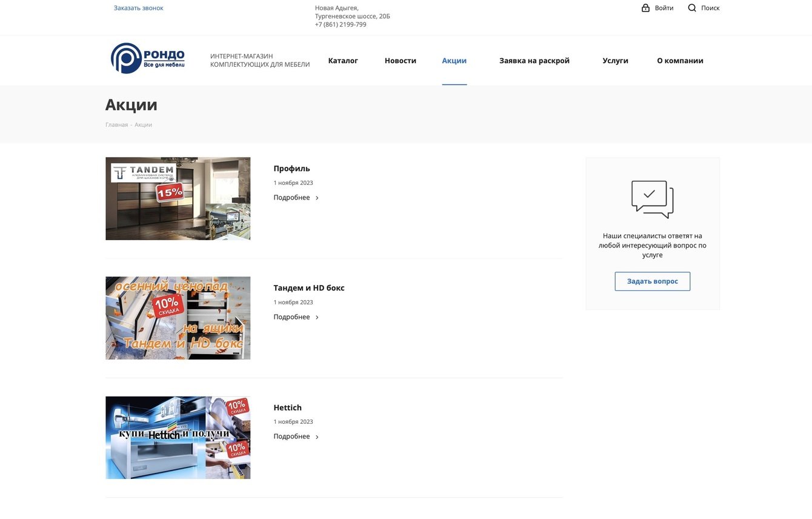Click the Войти login link

(664, 8)
